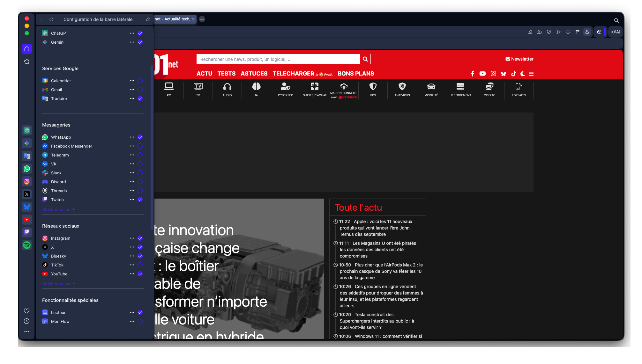Select the TESTS menu item on 01net

pos(226,74)
